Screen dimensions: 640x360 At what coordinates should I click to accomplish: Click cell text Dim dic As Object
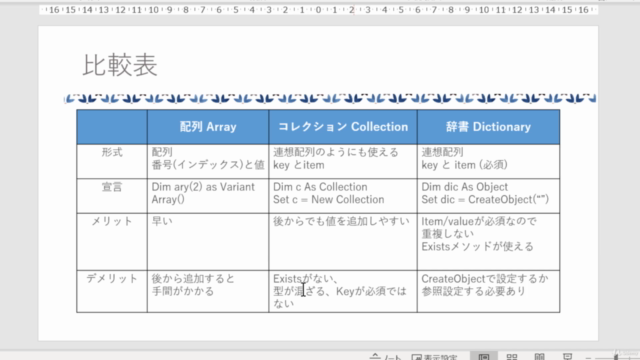(464, 187)
